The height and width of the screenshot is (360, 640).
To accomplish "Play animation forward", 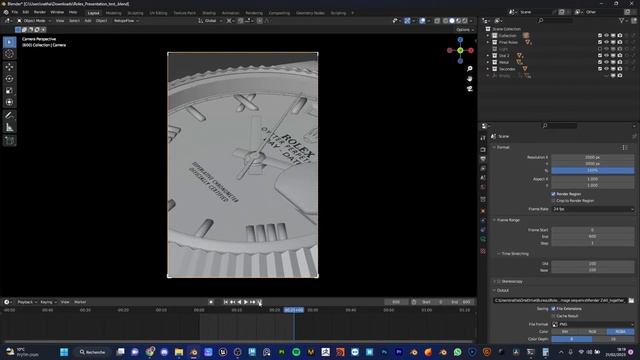I will pos(246,302).
